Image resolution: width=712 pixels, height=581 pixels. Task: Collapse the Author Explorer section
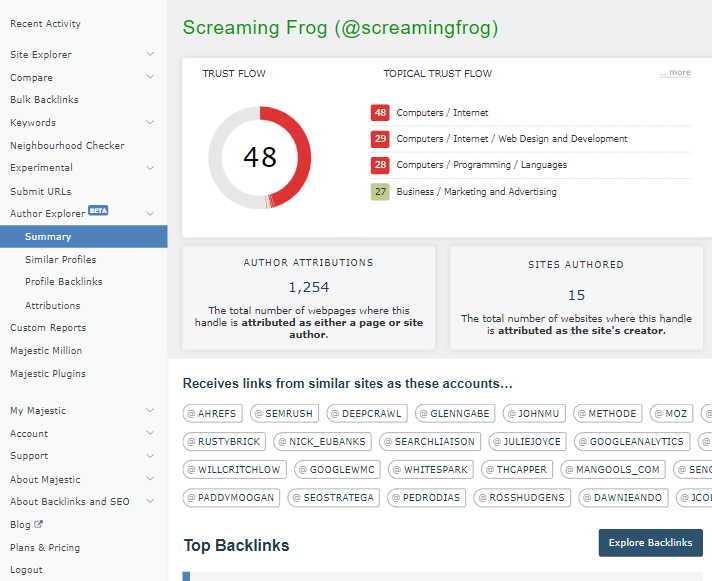pyautogui.click(x=150, y=214)
